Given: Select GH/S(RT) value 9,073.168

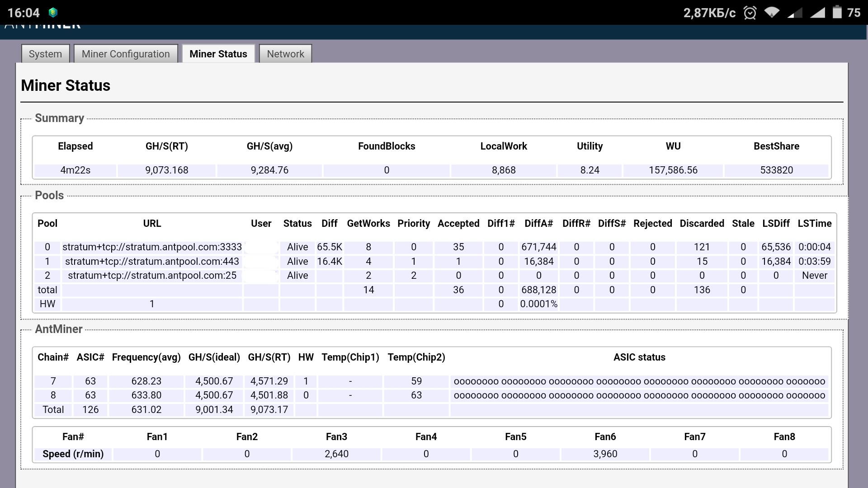Looking at the screenshot, I should 167,170.
